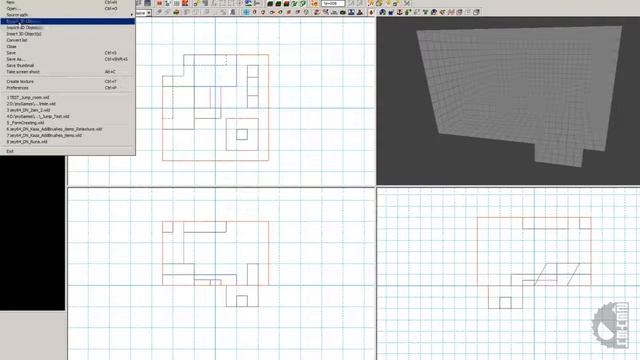The height and width of the screenshot is (360, 640).
Task: Open recent file 8 ending in Runa
Action: pos(67,142)
